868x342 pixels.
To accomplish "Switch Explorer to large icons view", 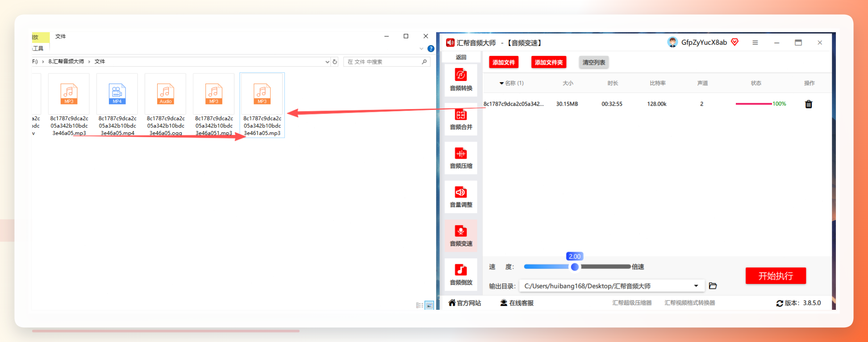I will pyautogui.click(x=430, y=305).
